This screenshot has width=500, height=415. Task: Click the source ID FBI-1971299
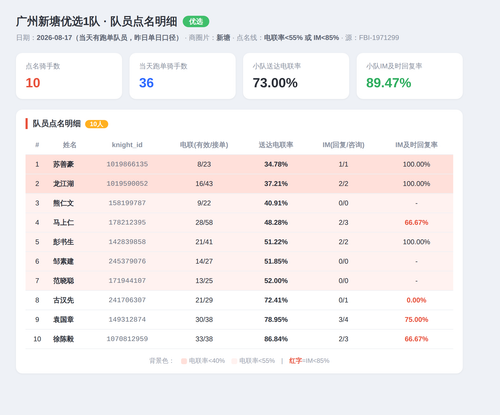point(379,38)
